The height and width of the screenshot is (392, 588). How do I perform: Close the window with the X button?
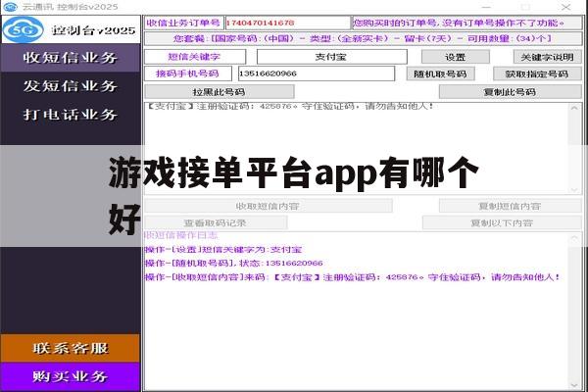point(565,7)
